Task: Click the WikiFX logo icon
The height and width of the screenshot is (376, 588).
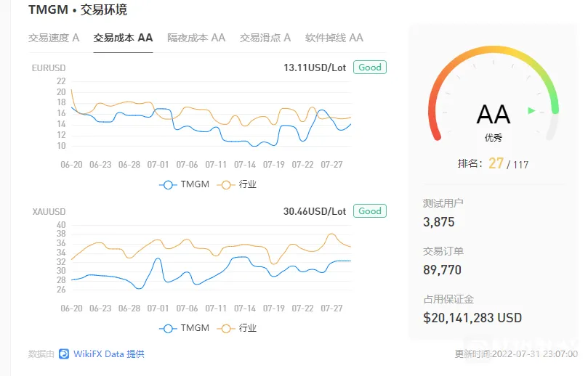Action: (x=64, y=354)
